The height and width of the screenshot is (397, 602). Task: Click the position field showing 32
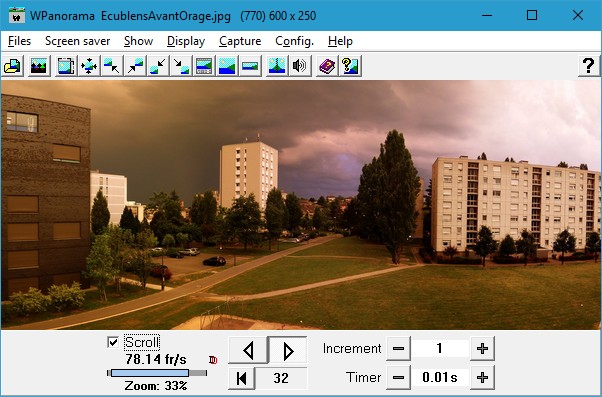coord(281,378)
